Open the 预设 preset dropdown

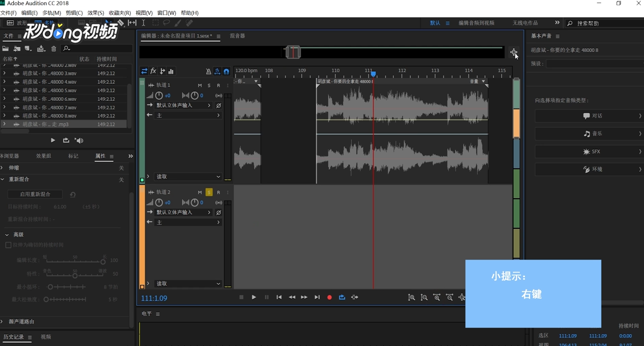pyautogui.click(x=594, y=64)
